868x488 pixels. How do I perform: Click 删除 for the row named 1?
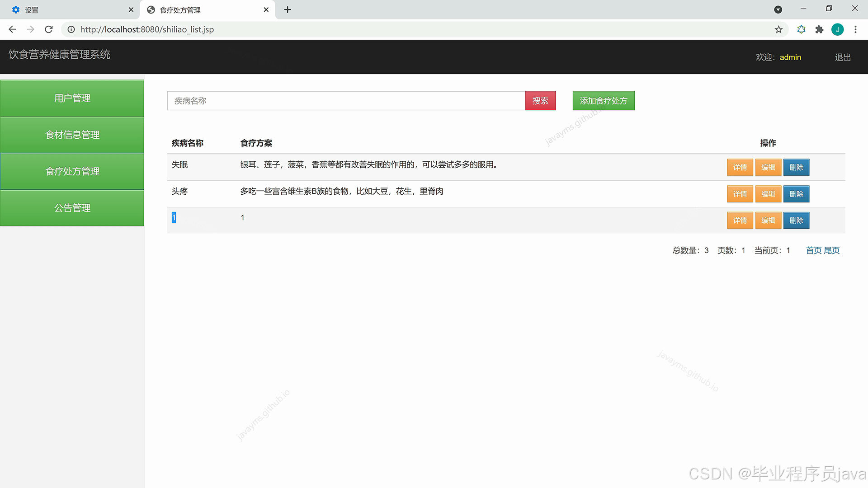[x=796, y=221]
